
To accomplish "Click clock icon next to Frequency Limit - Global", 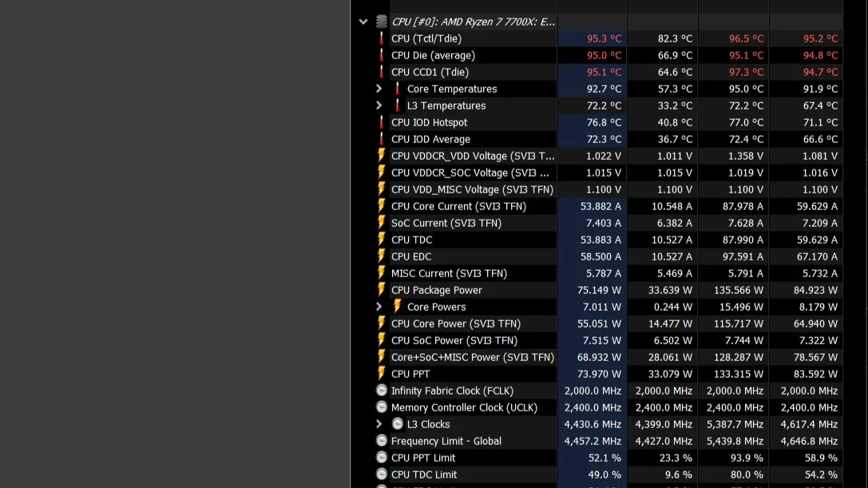I will (382, 441).
